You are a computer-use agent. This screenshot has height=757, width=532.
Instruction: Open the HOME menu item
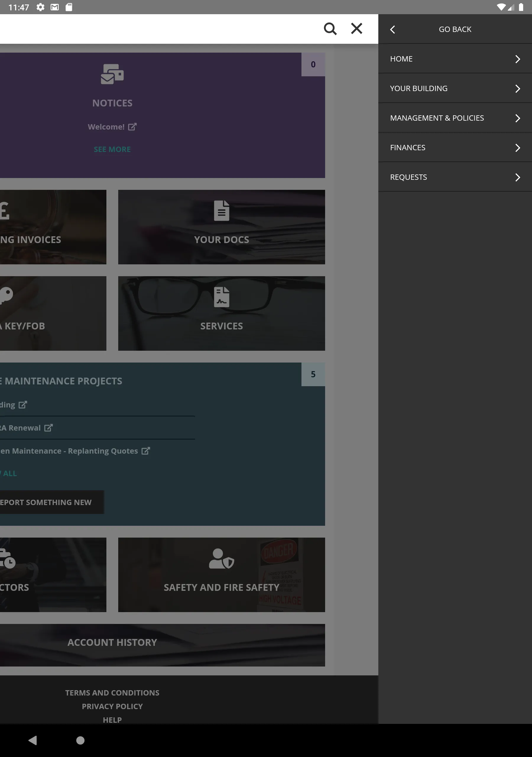pos(455,59)
